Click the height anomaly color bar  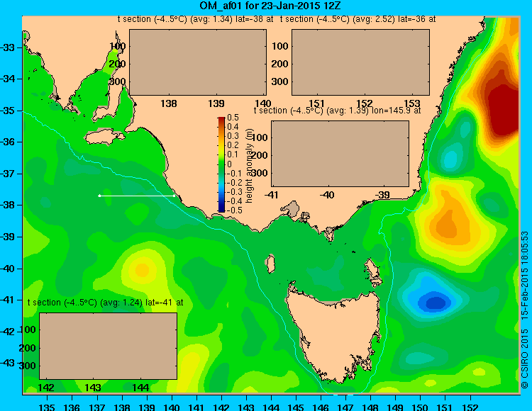coord(221,164)
